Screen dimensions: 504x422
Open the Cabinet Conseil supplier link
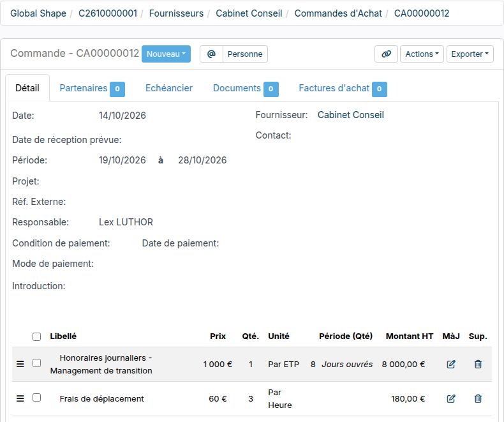351,115
